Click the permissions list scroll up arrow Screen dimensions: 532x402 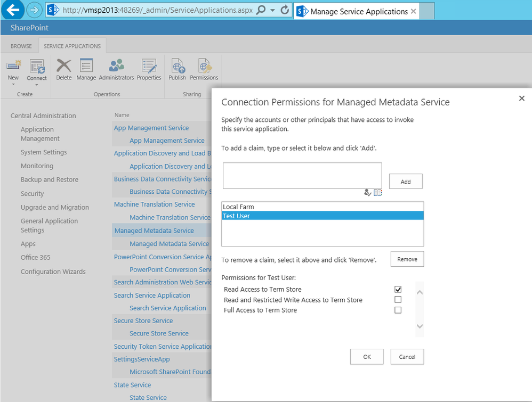tap(420, 292)
